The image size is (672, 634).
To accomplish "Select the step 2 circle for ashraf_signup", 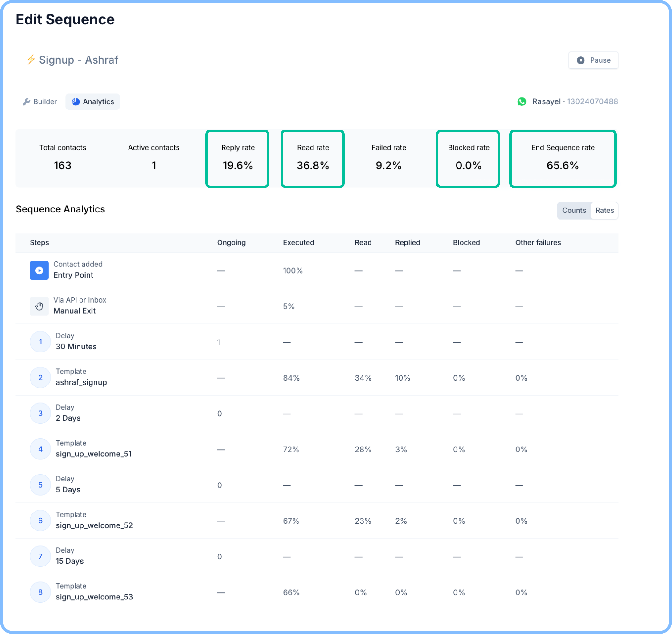I will (x=40, y=377).
